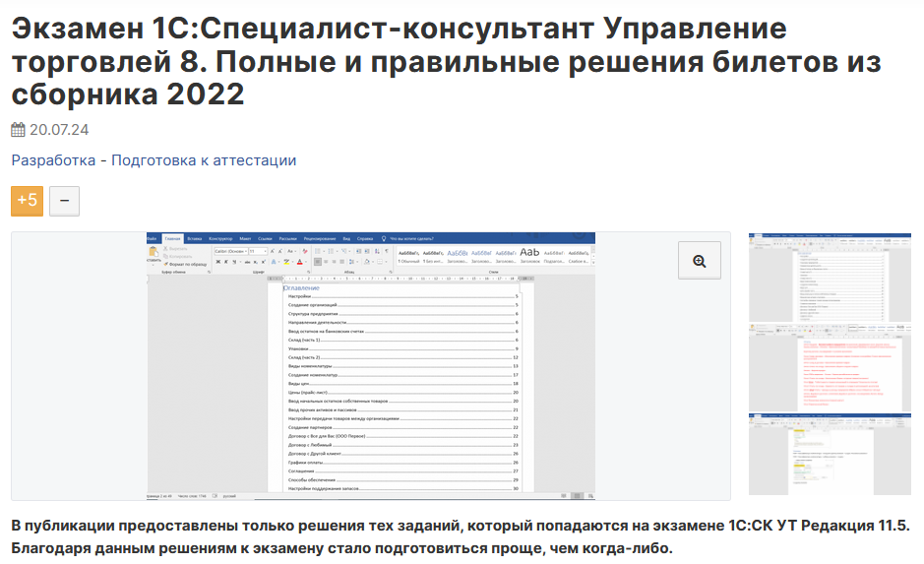Screen dimensions: 924x564
Task: Switch to the 'Вставка' ribbon tab
Action: pos(195,239)
